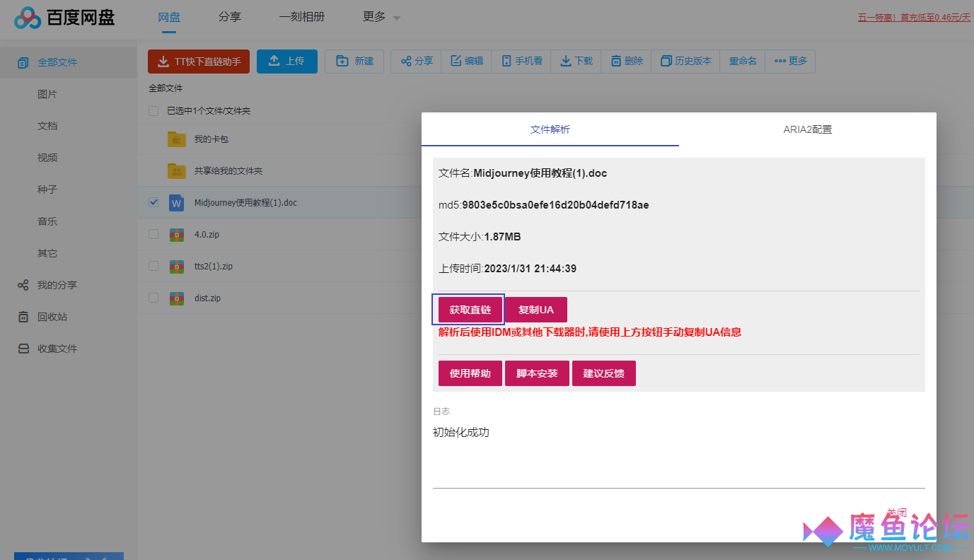974x560 pixels.
Task: Click the 使用帮助 button
Action: coord(470,373)
